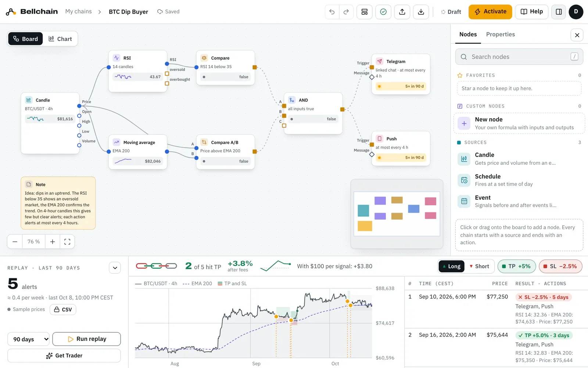The width and height of the screenshot is (588, 368).
Task: Zoom out the board with minus
Action: [15, 242]
